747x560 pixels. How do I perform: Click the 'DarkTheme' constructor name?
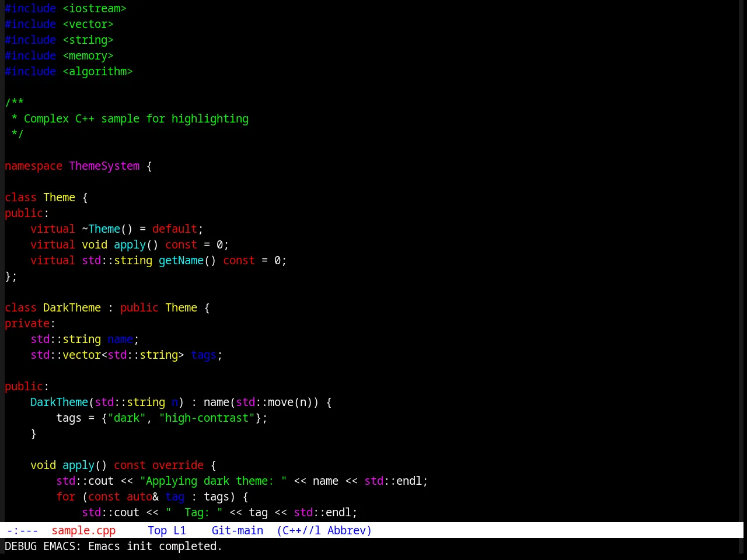click(60, 402)
